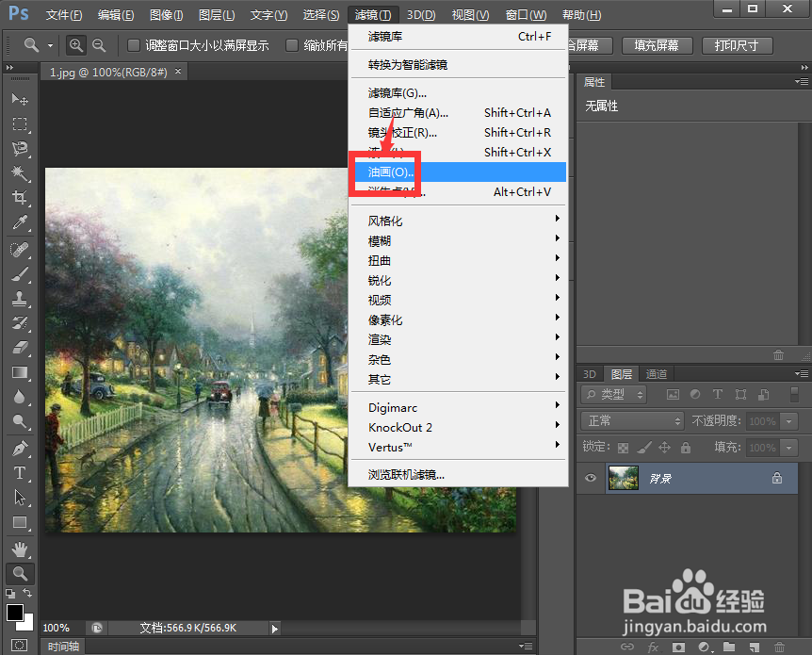Select the Eyedropper tool
The height and width of the screenshot is (655, 812).
(20, 222)
